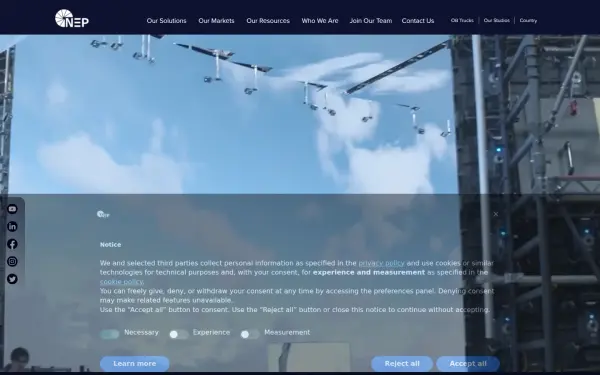This screenshot has height=375, width=600.
Task: Go to Join Our Team page
Action: tap(370, 21)
